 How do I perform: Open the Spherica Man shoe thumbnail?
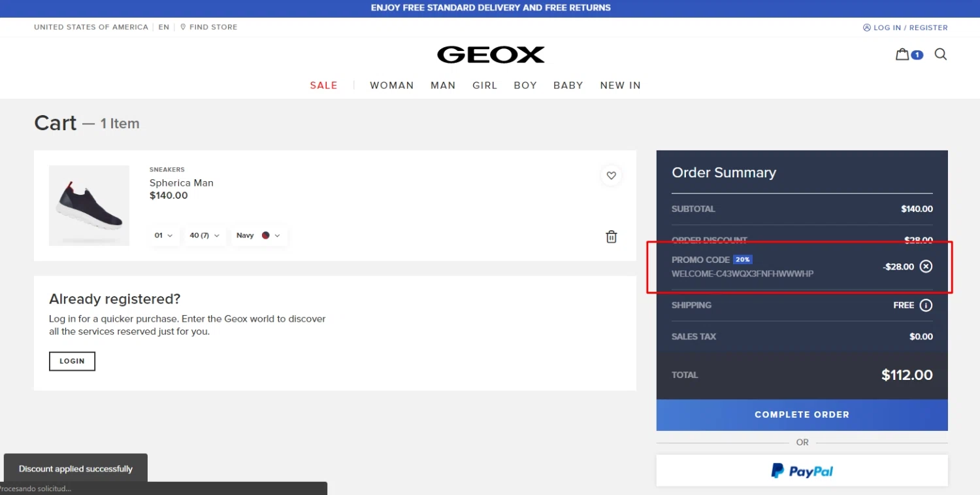point(89,205)
